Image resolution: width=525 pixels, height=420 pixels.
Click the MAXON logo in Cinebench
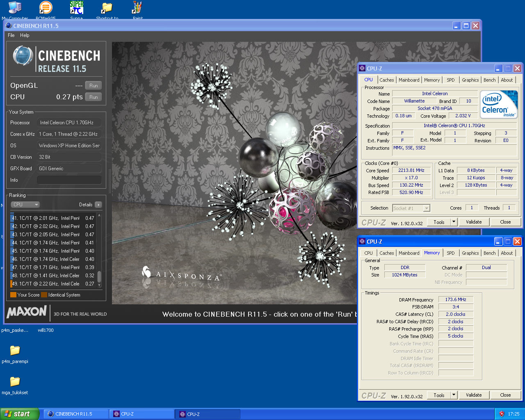(27, 312)
